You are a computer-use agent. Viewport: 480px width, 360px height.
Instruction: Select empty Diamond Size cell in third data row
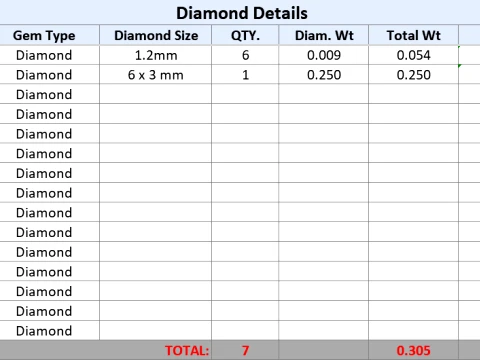coord(156,94)
